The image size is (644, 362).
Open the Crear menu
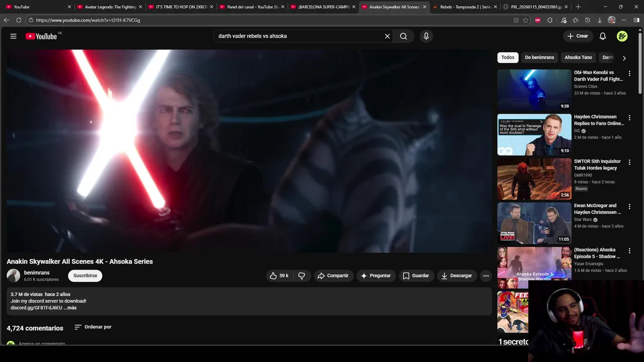578,36
